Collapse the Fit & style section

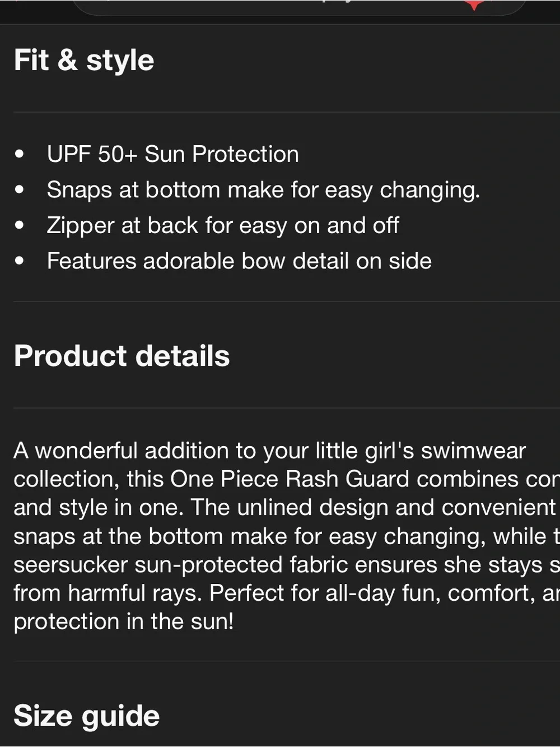[x=84, y=60]
